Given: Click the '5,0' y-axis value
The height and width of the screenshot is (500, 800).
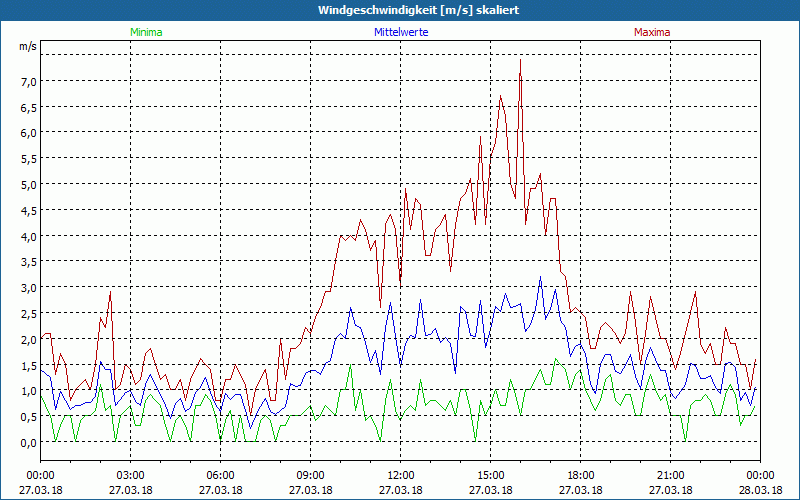Looking at the screenshot, I should tap(28, 184).
